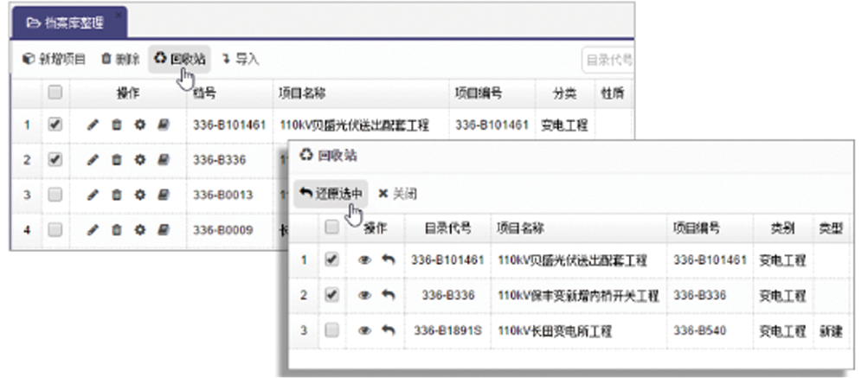Click the trash icon in row 3 of main table

[116, 195]
